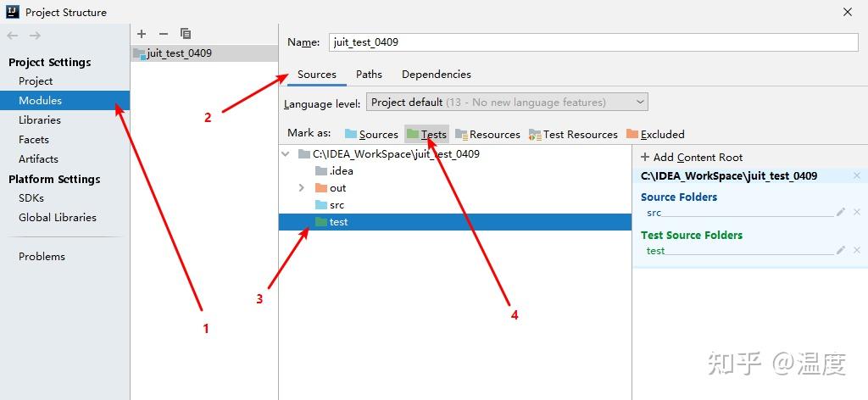Click the add module plus icon
Viewport: 868px width, 400px height.
(142, 34)
